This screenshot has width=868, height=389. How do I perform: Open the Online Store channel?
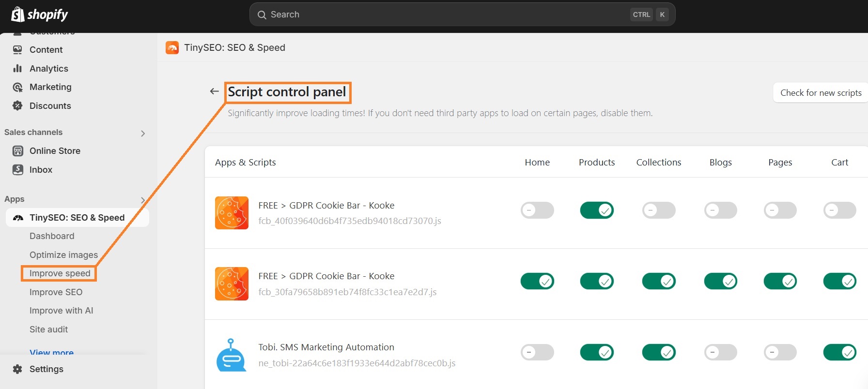point(55,150)
